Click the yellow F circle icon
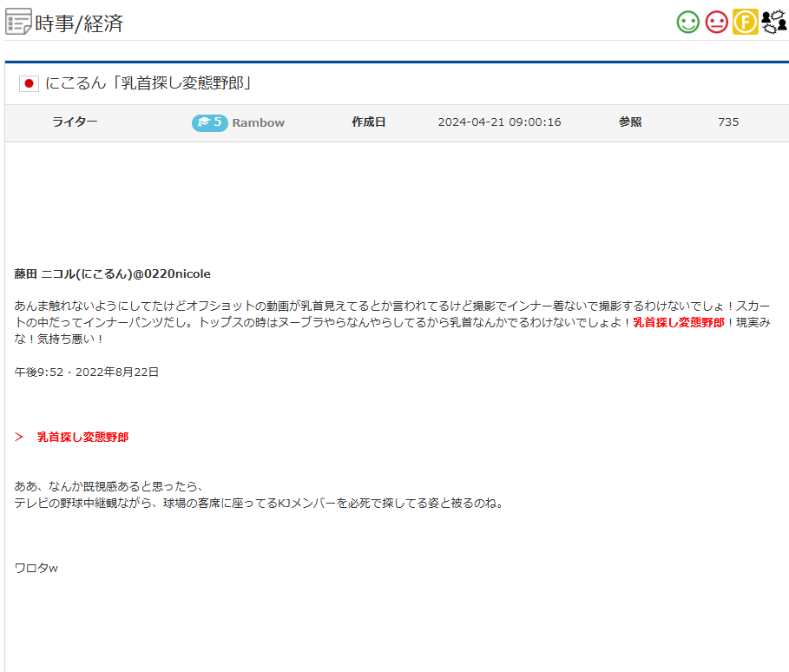Screen dimensions: 789x672 [x=745, y=22]
